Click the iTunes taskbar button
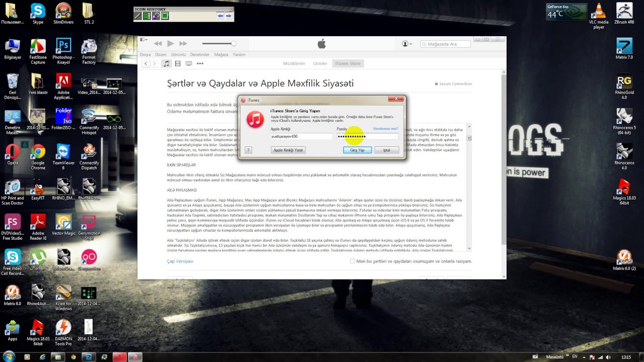The image size is (644, 362). point(134,357)
